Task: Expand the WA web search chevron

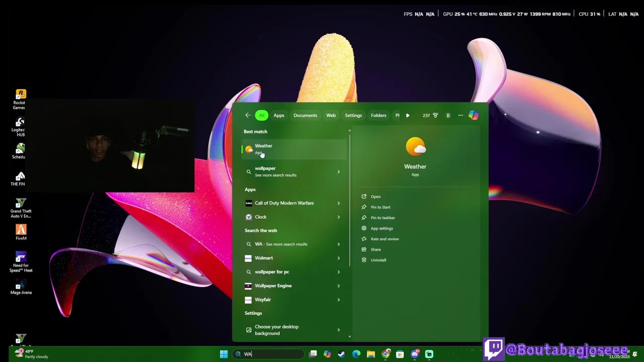Action: [338, 244]
